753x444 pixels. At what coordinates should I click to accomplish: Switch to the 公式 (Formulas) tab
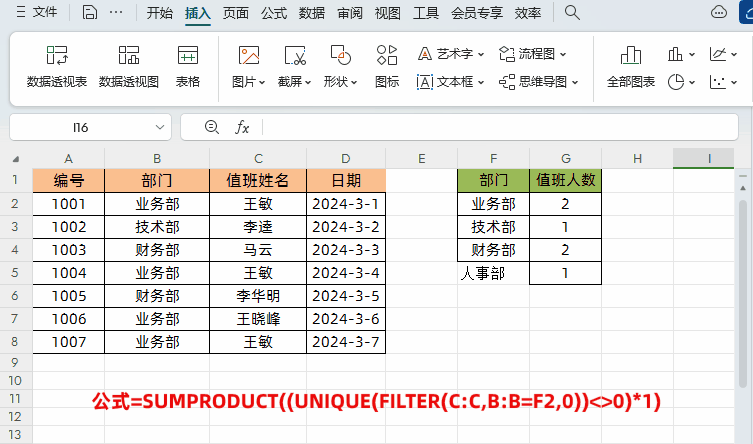pos(274,13)
